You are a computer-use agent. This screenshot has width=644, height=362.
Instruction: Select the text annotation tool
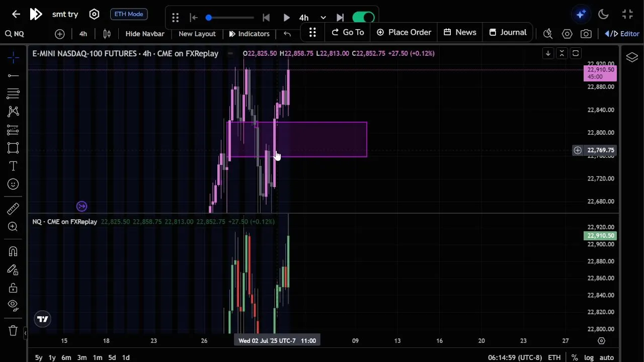14,166
